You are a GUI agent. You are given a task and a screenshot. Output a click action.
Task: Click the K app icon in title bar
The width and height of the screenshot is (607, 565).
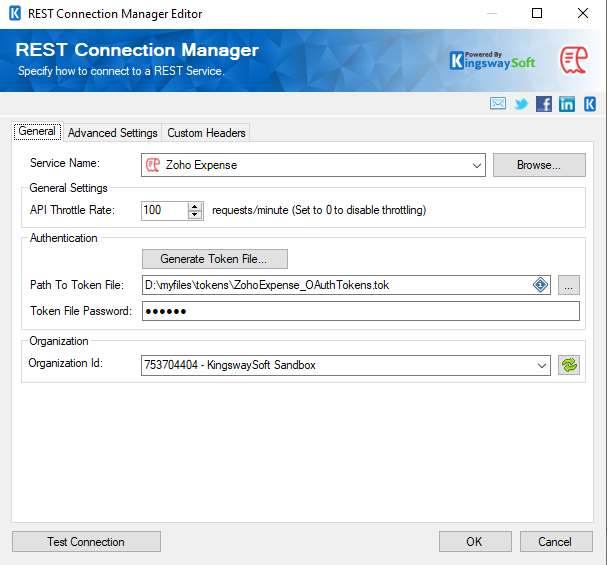pyautogui.click(x=15, y=14)
